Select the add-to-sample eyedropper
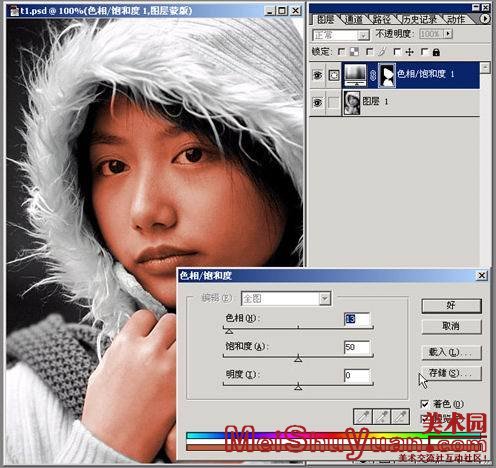The width and height of the screenshot is (496, 468). click(382, 417)
